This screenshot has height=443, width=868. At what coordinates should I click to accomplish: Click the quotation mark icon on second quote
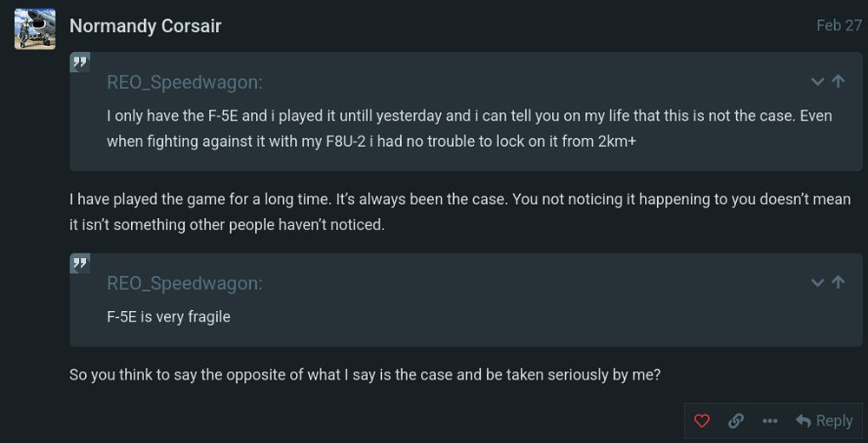tap(81, 263)
